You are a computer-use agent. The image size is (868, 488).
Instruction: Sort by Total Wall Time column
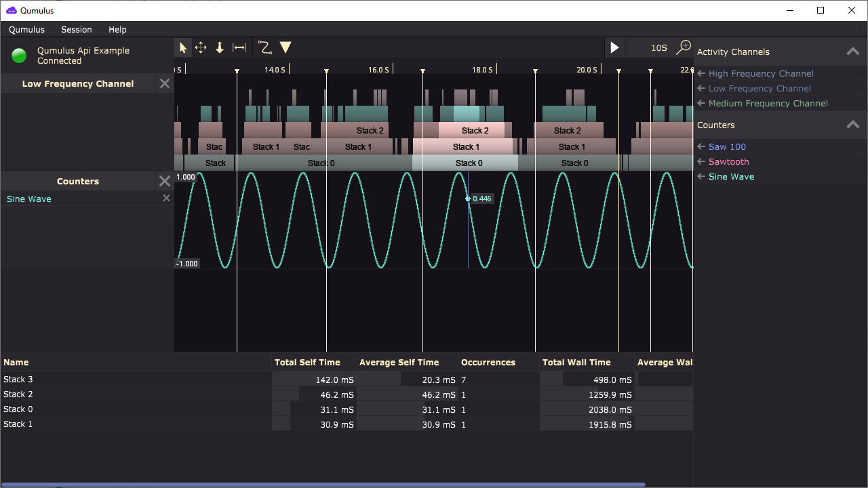[x=587, y=362]
